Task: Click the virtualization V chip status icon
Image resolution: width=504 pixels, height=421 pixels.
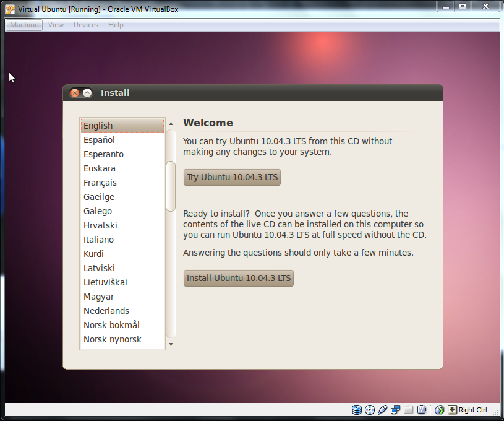Action: [421, 410]
